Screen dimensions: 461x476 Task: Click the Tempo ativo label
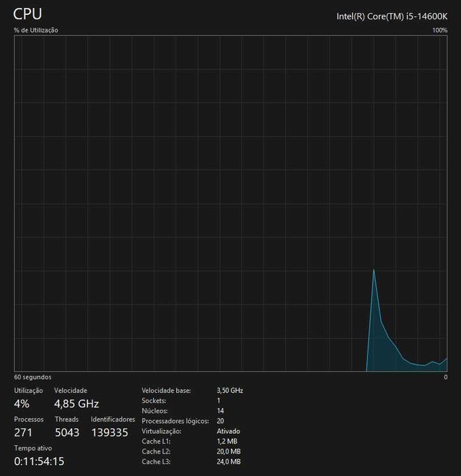pos(33,448)
